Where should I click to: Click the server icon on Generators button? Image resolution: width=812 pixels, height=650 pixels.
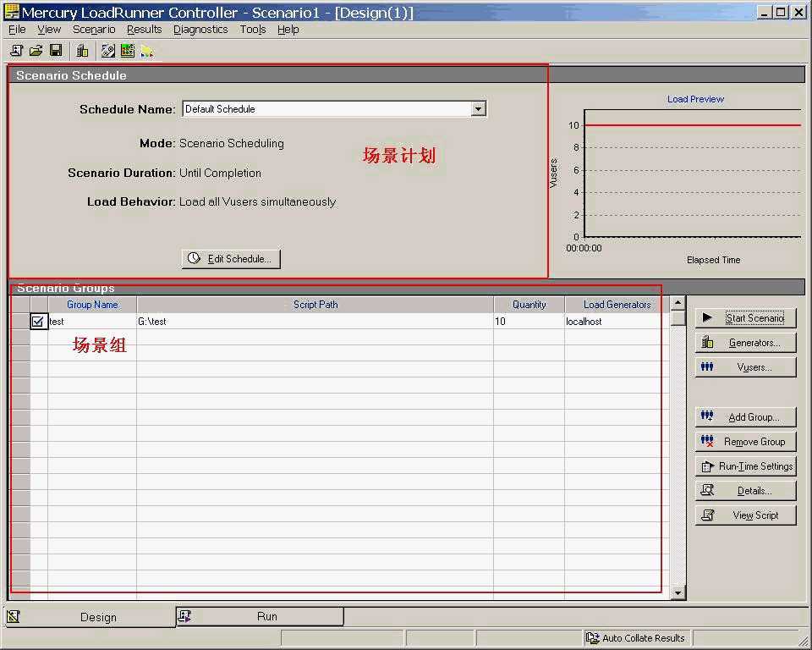click(707, 342)
